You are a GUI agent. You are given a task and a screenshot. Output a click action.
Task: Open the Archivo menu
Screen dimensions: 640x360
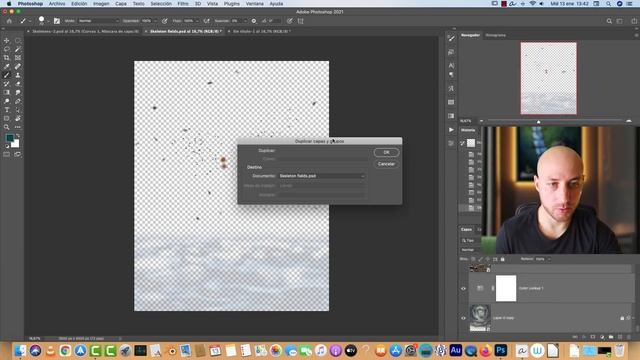point(57,4)
